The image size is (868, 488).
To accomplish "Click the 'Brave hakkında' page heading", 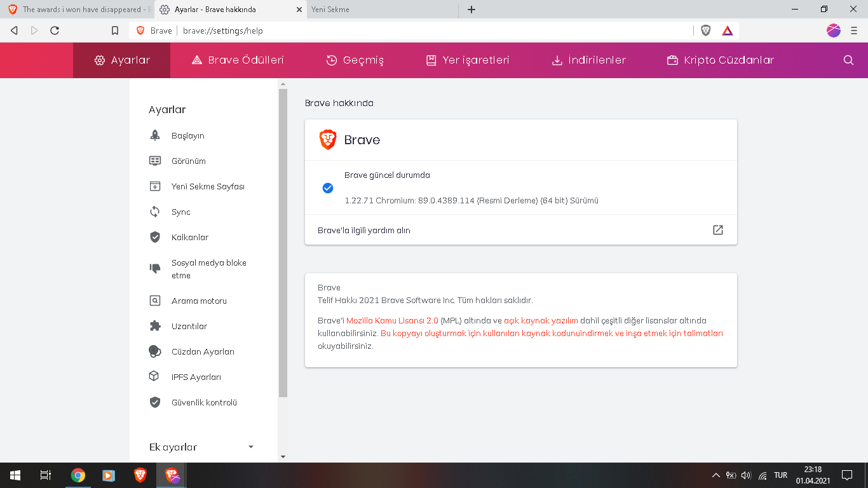I will click(x=339, y=103).
